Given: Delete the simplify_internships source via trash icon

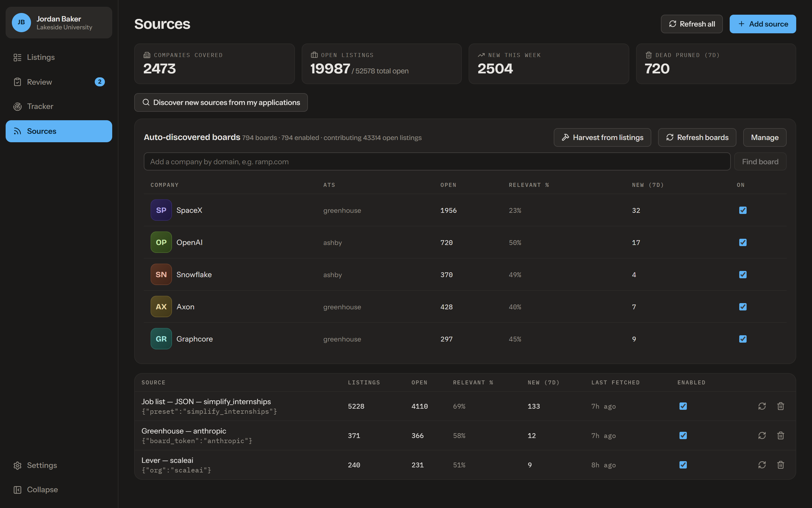Looking at the screenshot, I should [x=780, y=406].
